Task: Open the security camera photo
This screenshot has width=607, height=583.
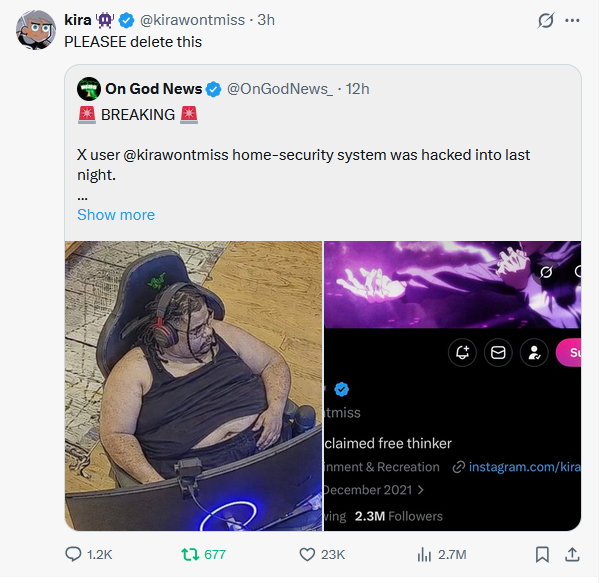Action: (194, 385)
